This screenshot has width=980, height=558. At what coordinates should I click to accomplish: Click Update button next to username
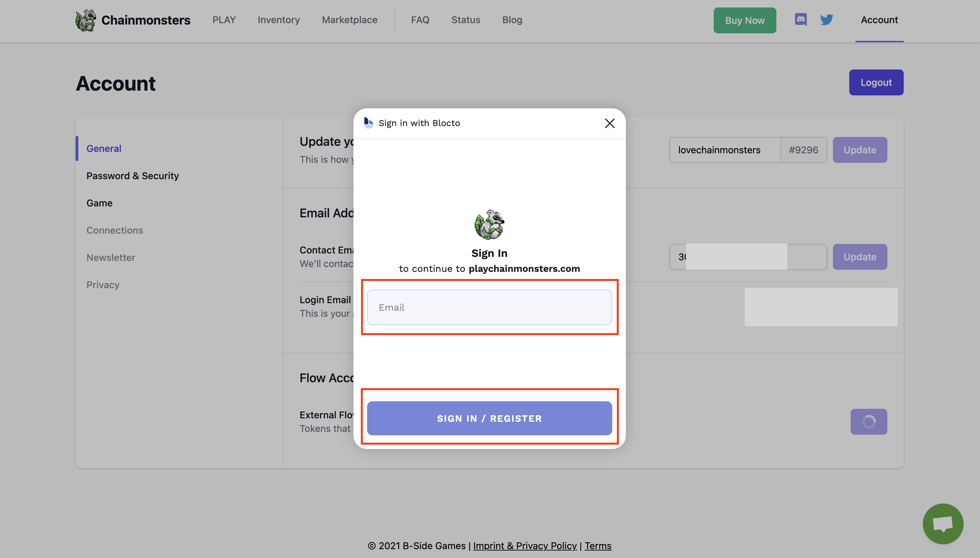859,150
